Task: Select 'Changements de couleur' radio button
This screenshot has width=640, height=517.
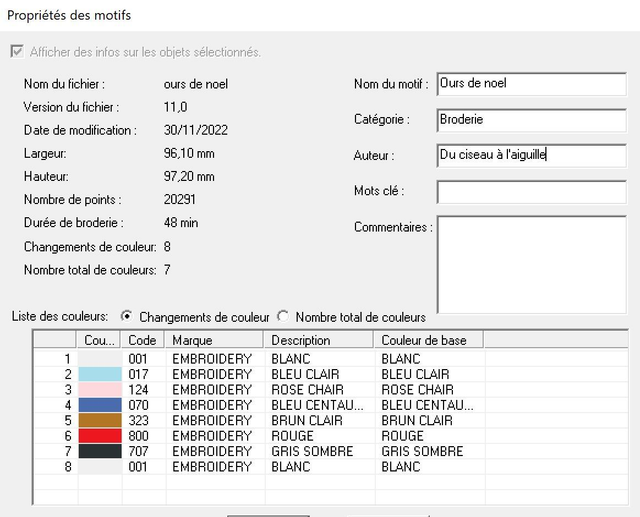Action: pyautogui.click(x=127, y=317)
